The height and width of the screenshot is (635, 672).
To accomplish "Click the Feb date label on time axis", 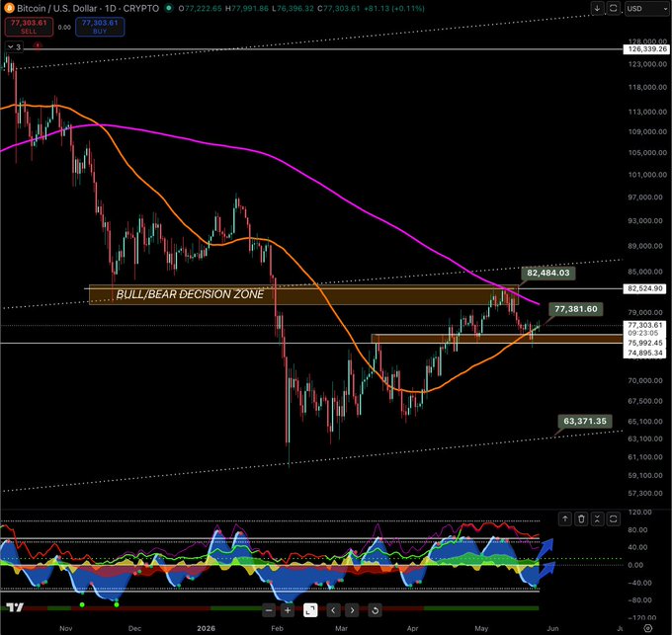I will (x=277, y=628).
